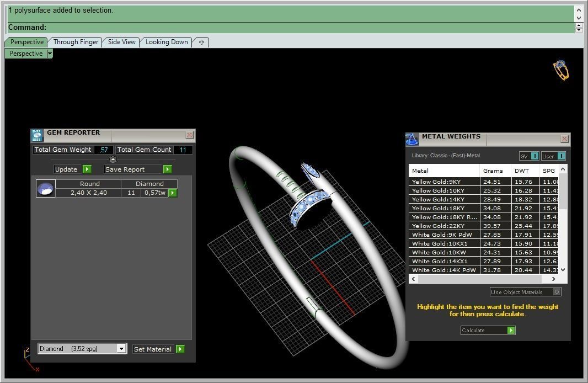Open the Diamond (3,52 spg) material dropdown
588x383 pixels.
pyautogui.click(x=121, y=349)
